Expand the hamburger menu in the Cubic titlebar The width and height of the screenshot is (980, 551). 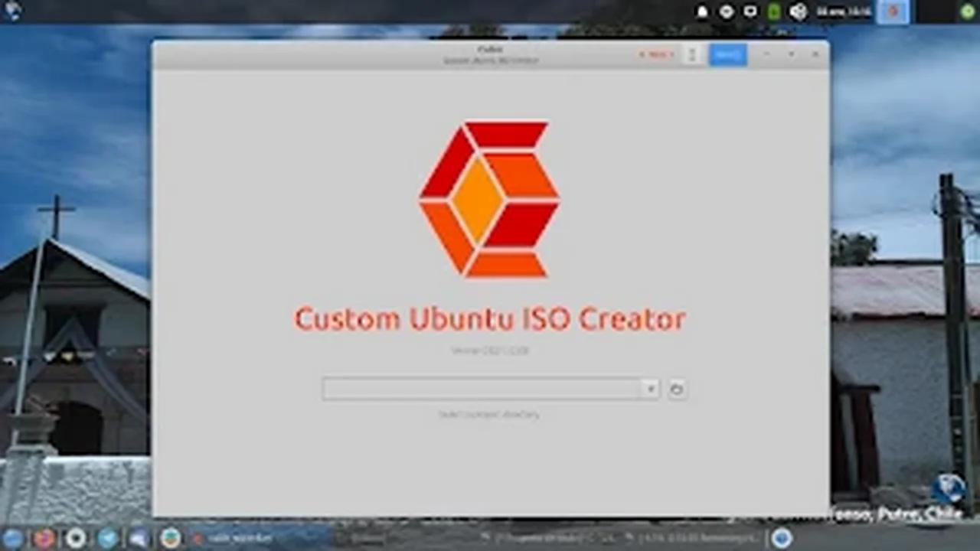tap(691, 54)
